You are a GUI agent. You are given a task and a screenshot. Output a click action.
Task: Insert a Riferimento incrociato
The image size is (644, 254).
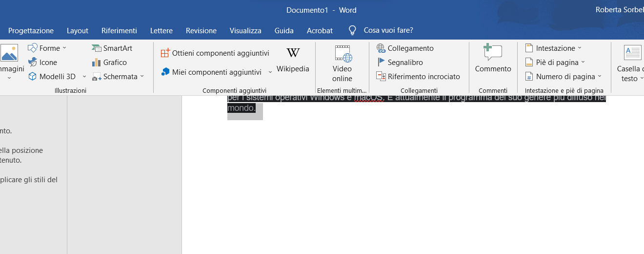click(418, 76)
